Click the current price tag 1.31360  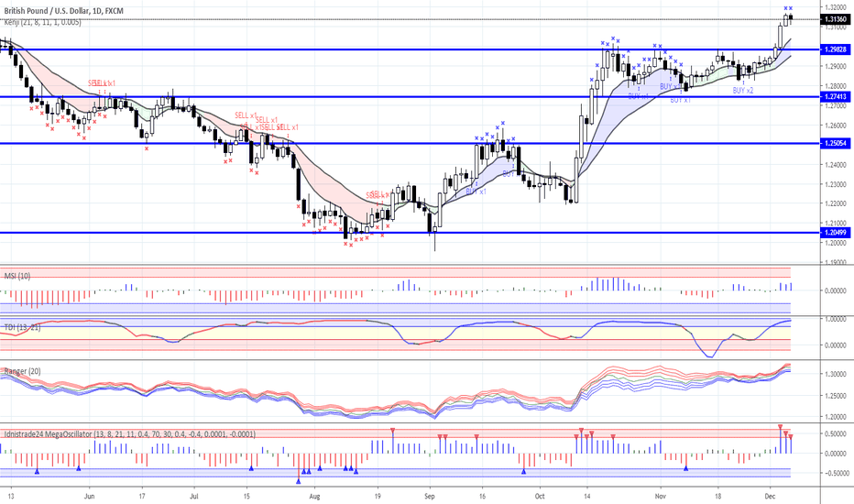(833, 18)
